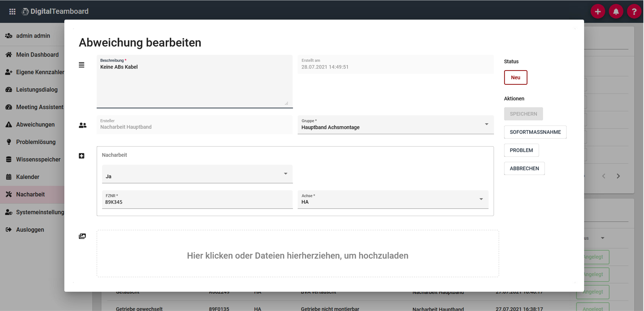
Task: Open Kalender menu item
Action: (x=32, y=177)
